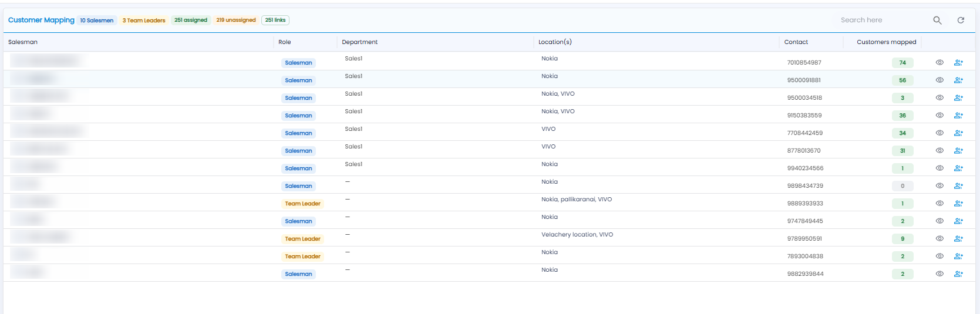Click add-user icon in row 8778013670
Image resolution: width=980 pixels, height=314 pixels.
tap(958, 150)
